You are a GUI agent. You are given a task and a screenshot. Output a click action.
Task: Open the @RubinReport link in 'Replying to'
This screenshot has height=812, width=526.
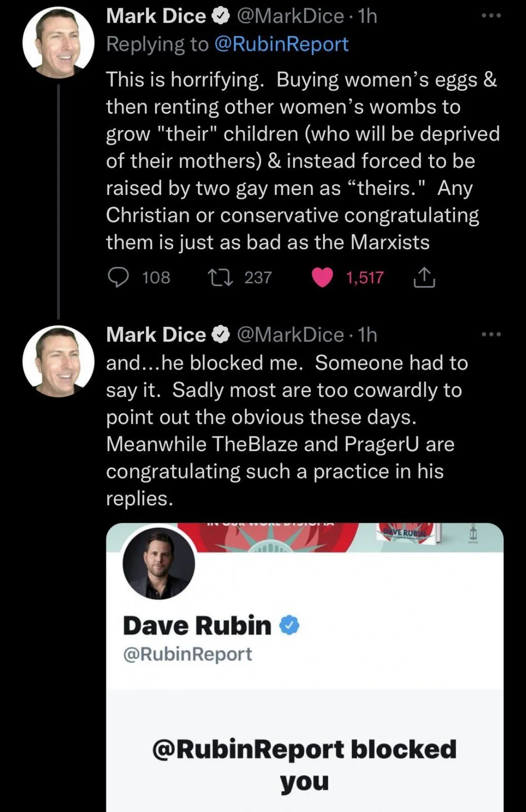(281, 44)
